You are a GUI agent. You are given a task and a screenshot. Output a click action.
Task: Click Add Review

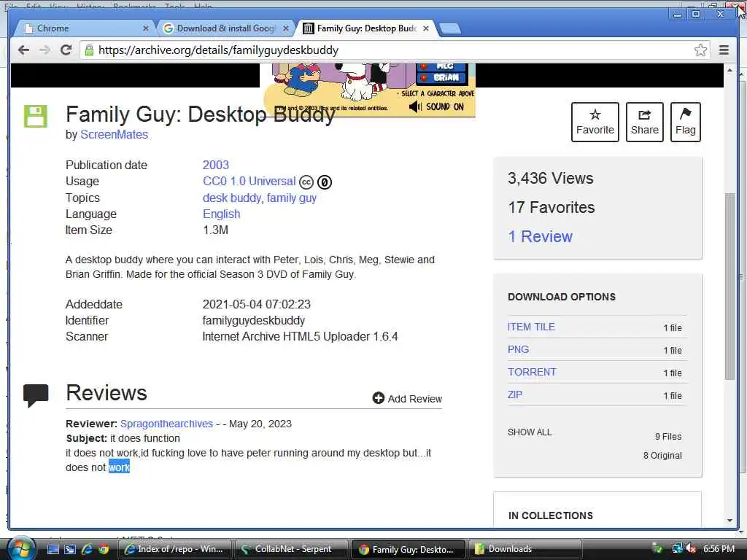(407, 399)
